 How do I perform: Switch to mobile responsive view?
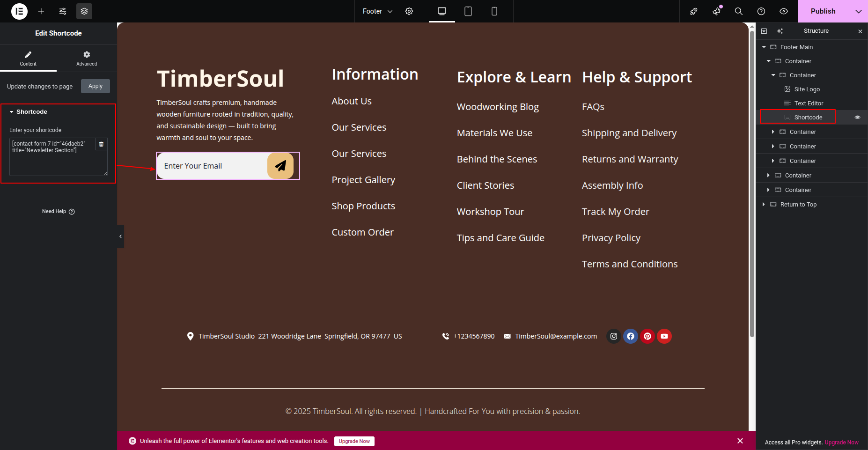[x=494, y=11]
